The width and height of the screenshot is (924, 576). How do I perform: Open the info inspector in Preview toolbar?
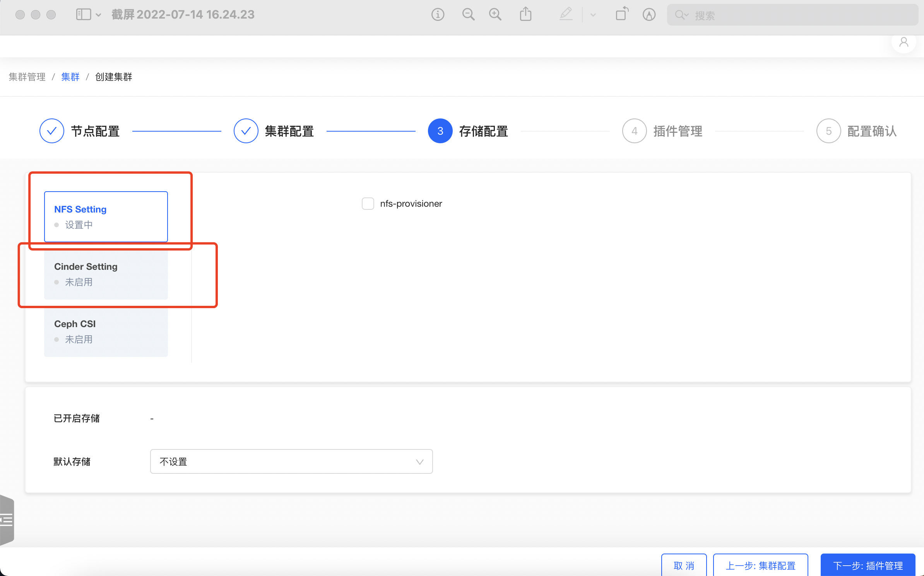coord(438,14)
